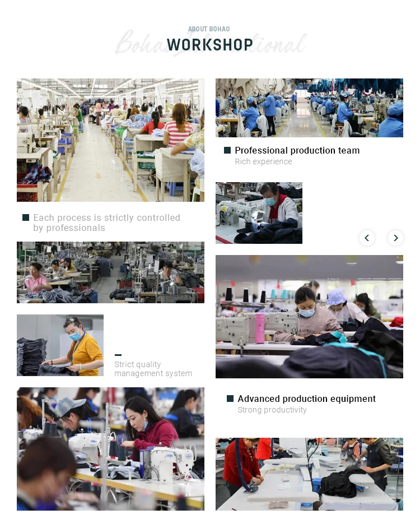420x528 pixels.
Task: Click the Professional production team title
Action: [297, 150]
